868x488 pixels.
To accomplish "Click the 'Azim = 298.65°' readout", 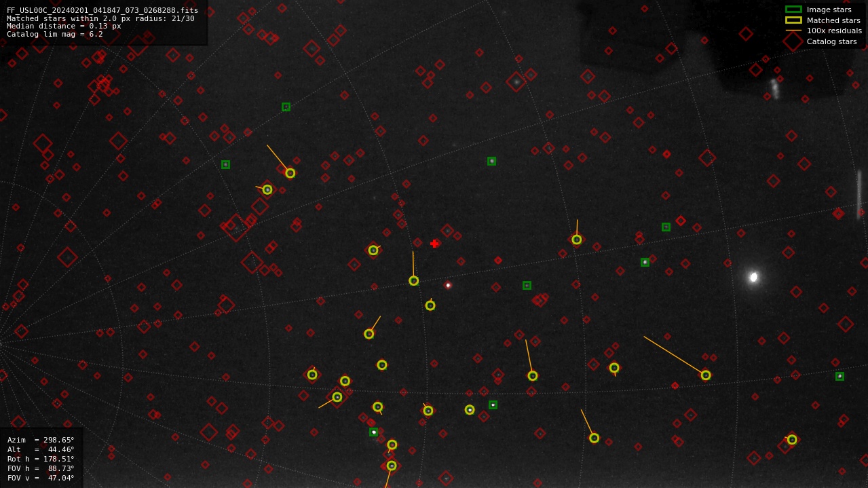I will (x=41, y=440).
